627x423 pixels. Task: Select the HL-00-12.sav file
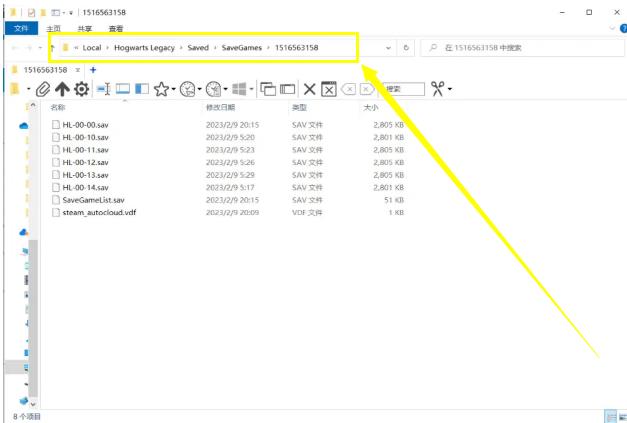click(x=85, y=162)
